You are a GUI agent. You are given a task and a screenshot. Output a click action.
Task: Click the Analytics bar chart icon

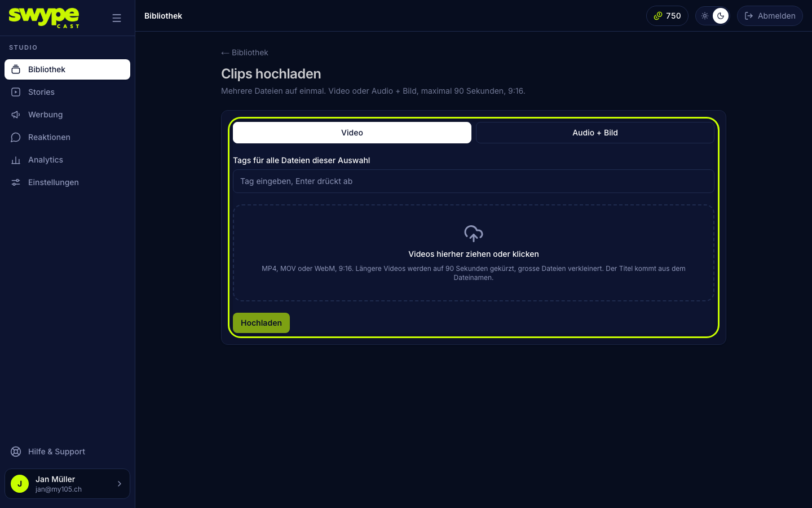click(16, 160)
